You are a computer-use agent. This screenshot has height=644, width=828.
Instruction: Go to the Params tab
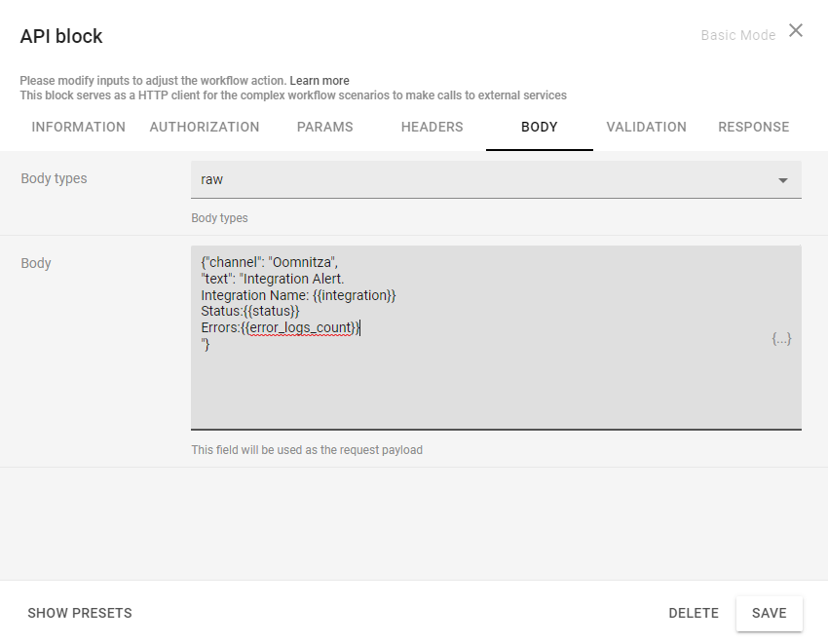point(325,127)
